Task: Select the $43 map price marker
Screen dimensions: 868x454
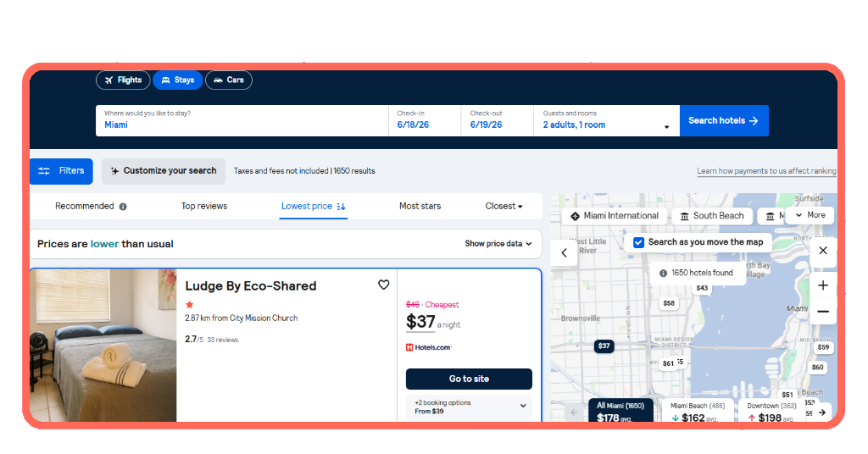Action: 702,288
